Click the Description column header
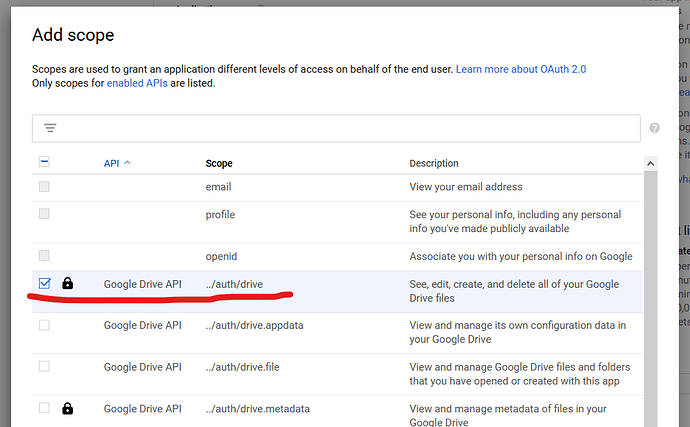The image size is (690, 427). 434,163
